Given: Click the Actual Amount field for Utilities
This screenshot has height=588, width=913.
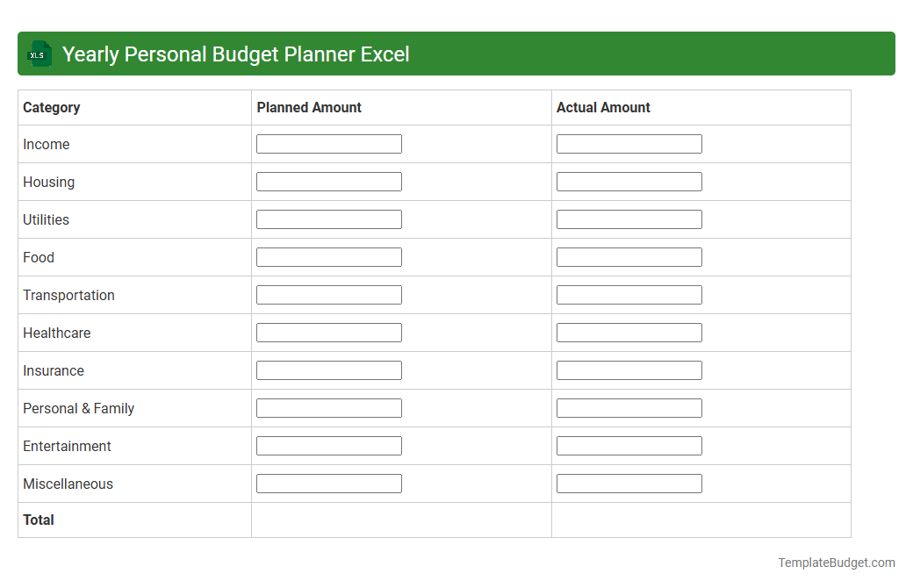Looking at the screenshot, I should (x=629, y=219).
